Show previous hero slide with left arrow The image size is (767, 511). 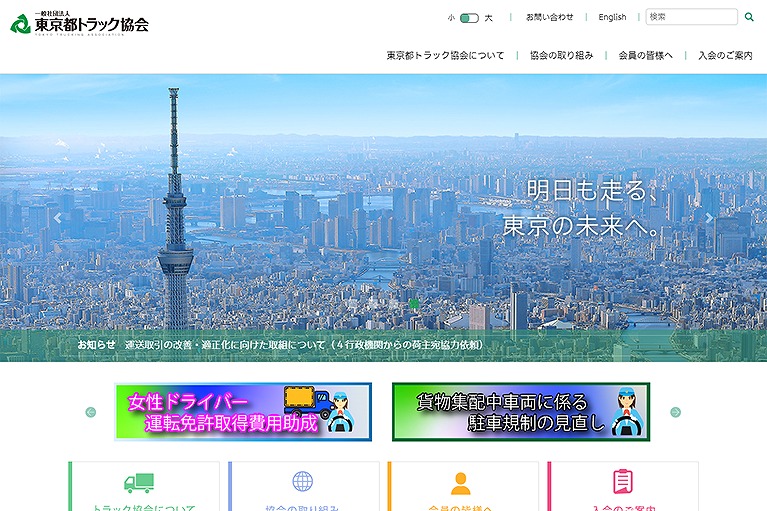click(x=58, y=218)
